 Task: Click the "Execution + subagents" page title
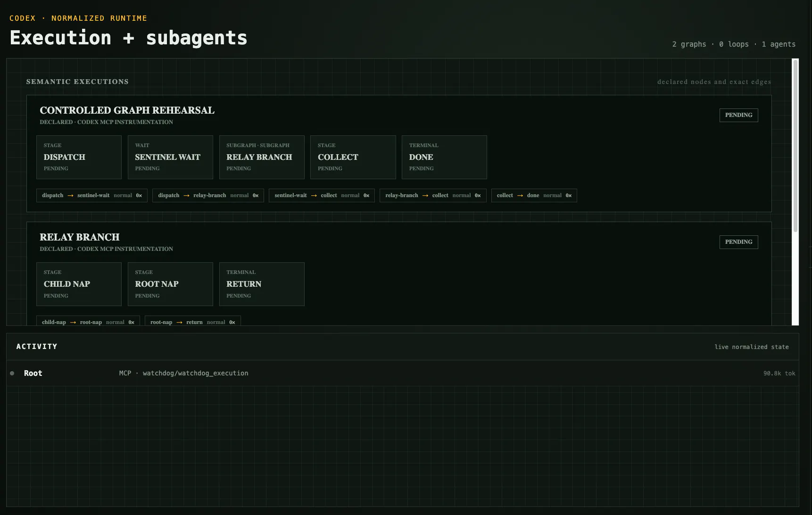coord(128,38)
